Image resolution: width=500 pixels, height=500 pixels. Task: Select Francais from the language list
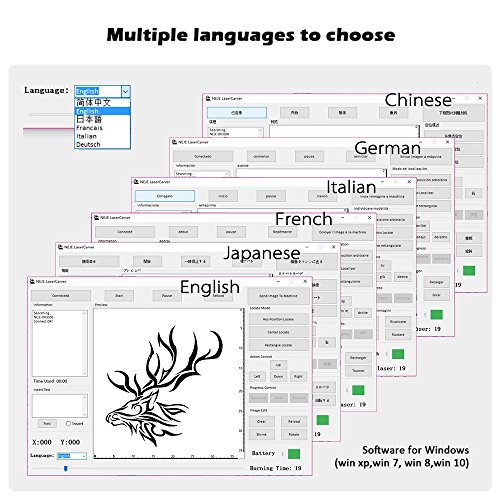coord(89,128)
